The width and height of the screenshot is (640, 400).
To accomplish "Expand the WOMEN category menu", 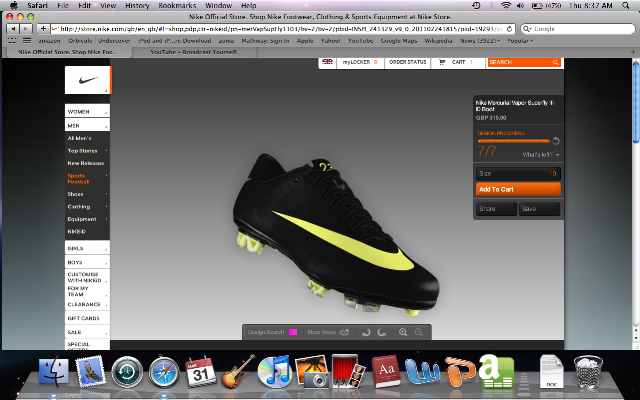I will [87, 111].
